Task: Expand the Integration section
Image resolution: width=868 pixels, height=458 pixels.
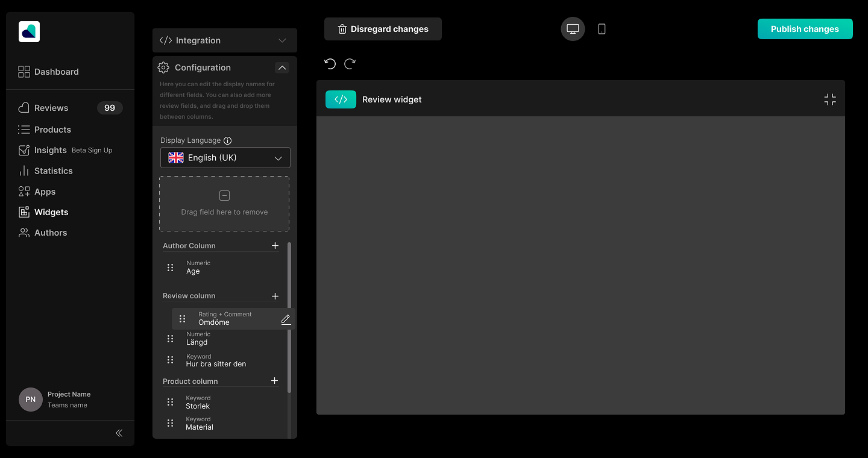Action: click(x=225, y=40)
